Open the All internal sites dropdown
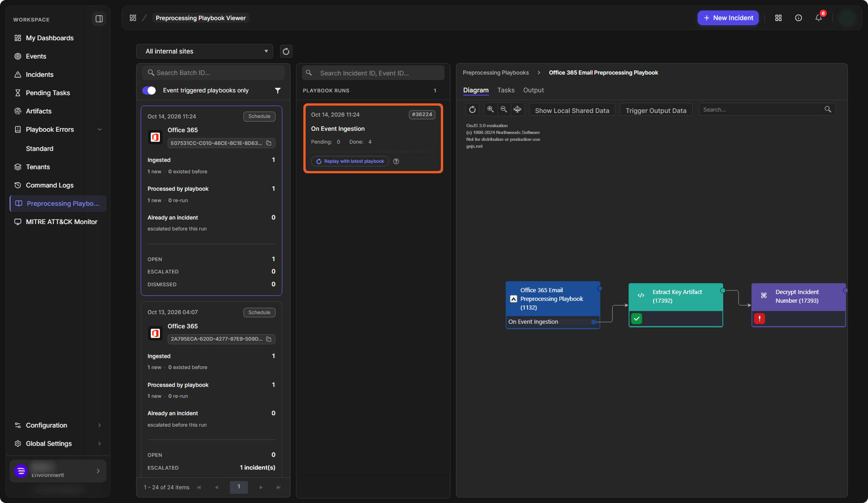This screenshot has width=868, height=503. click(x=205, y=51)
